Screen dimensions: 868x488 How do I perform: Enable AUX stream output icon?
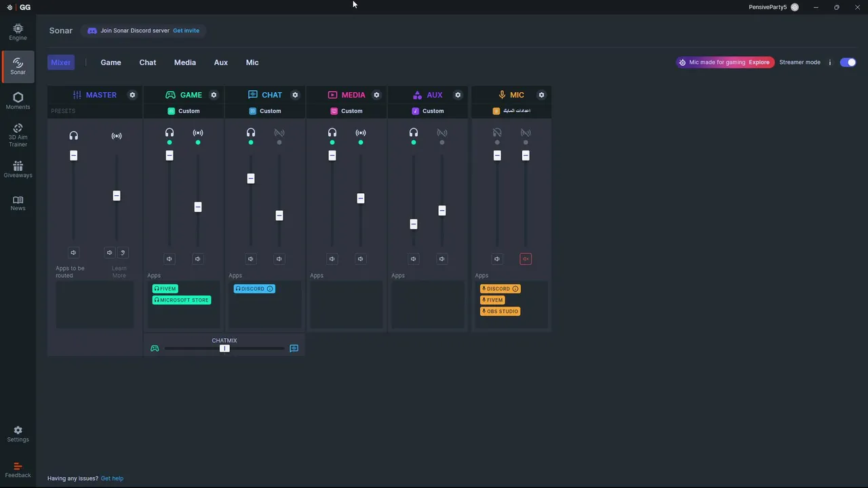(442, 133)
